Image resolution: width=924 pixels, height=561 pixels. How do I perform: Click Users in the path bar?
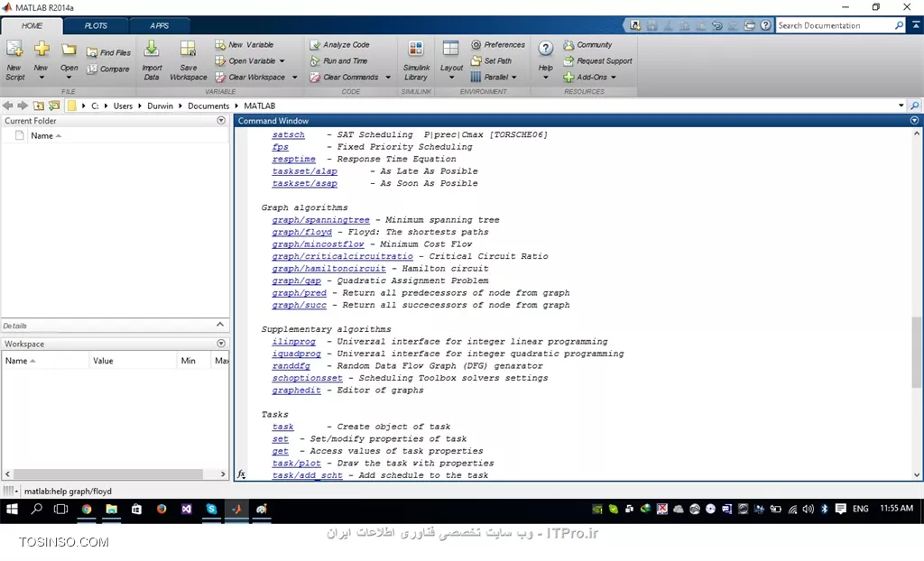pyautogui.click(x=123, y=106)
